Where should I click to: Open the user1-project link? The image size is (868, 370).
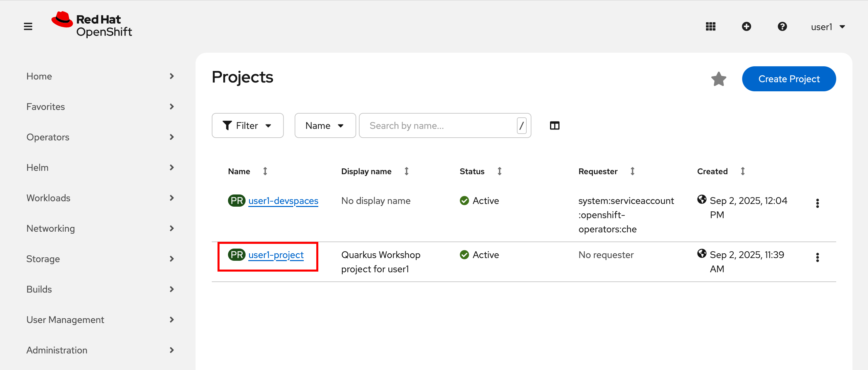[276, 255]
